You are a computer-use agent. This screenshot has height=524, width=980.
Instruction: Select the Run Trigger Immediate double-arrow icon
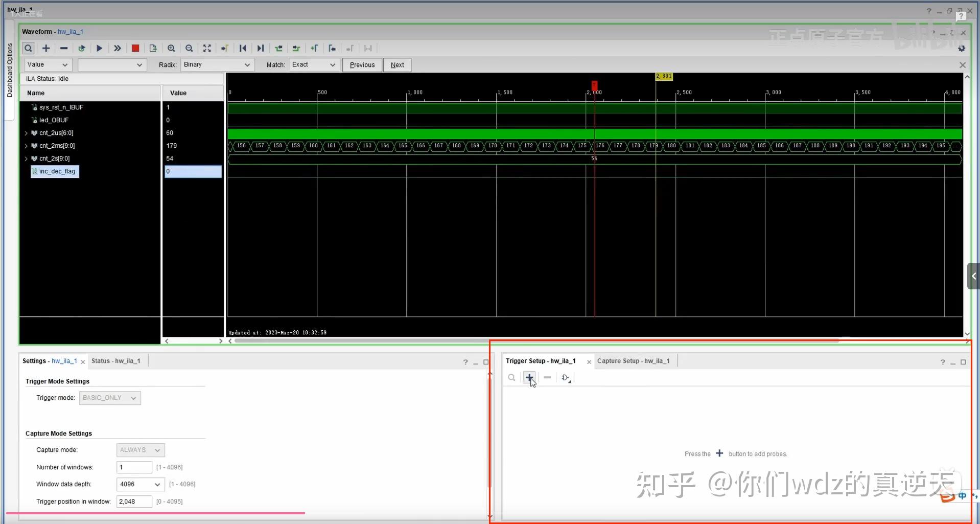click(x=117, y=48)
